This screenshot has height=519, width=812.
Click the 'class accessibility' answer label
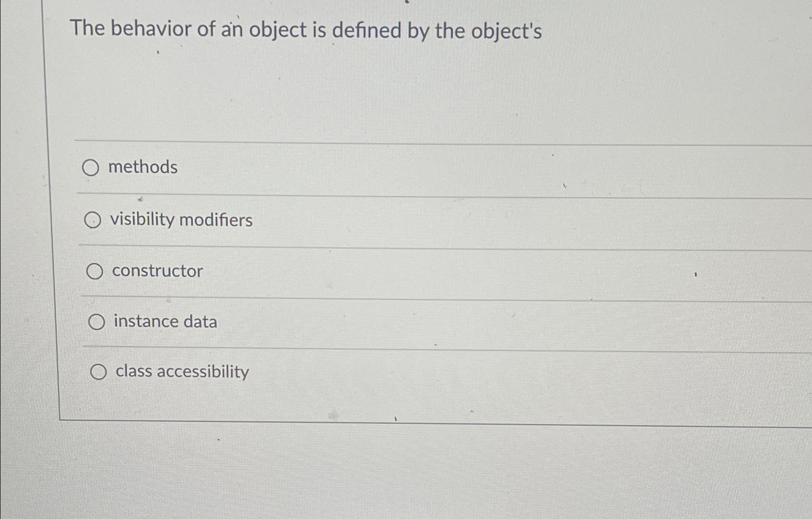pyautogui.click(x=181, y=372)
